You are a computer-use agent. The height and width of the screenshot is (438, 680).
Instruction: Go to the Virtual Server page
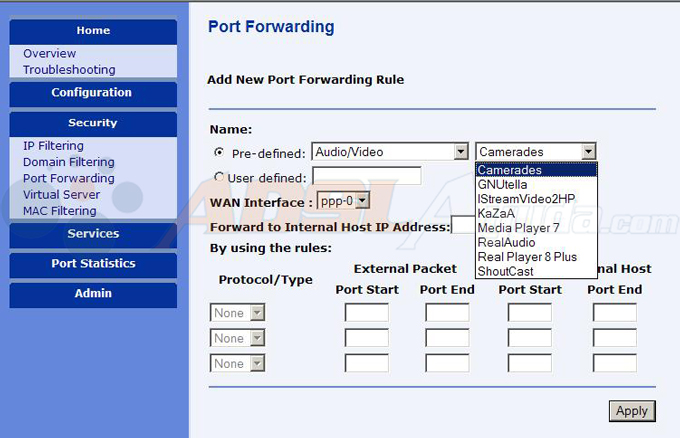(62, 194)
